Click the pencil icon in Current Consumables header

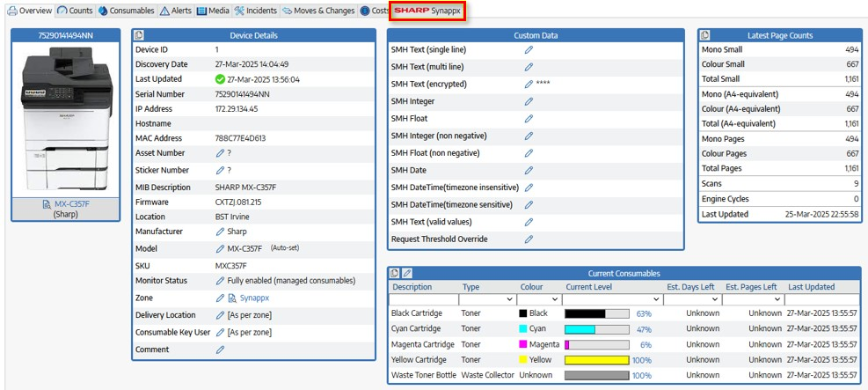[x=407, y=273]
